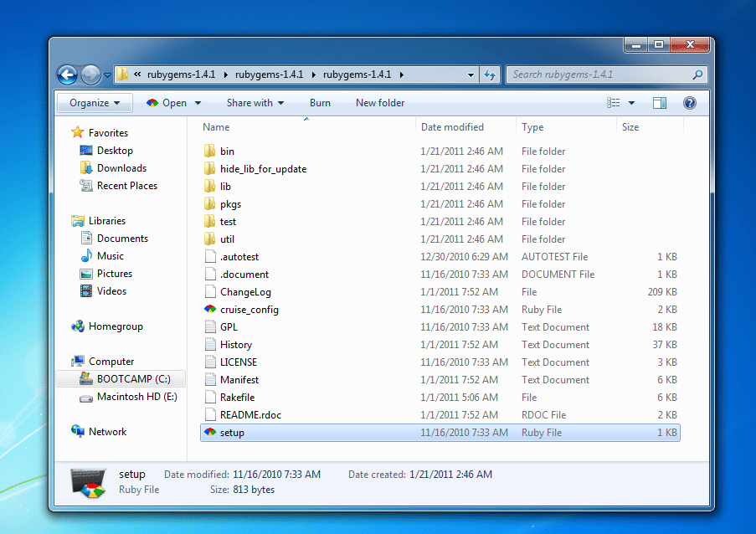Select the pkgs folder icon
This screenshot has width=756, height=534.
[x=210, y=204]
